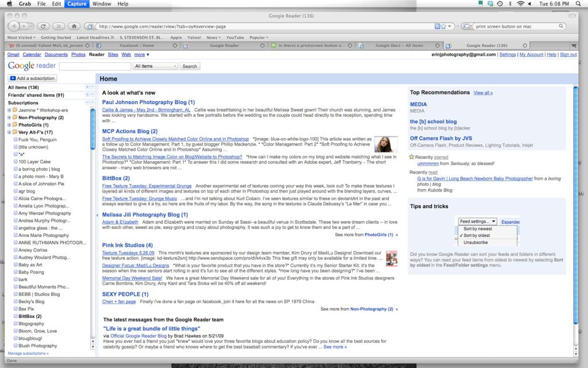The image size is (588, 368).
Task: Click the browser URL address field
Action: click(x=264, y=26)
